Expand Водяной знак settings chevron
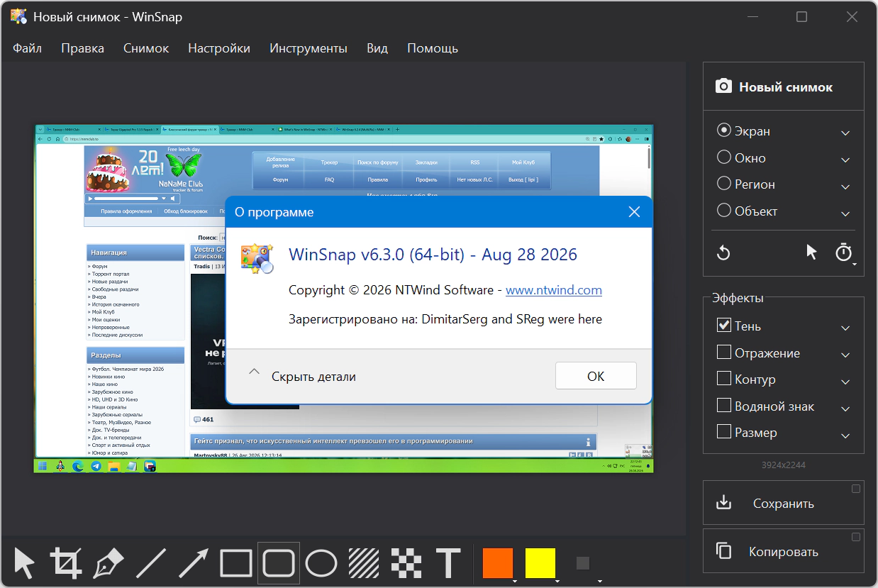This screenshot has width=878, height=588. (x=845, y=409)
